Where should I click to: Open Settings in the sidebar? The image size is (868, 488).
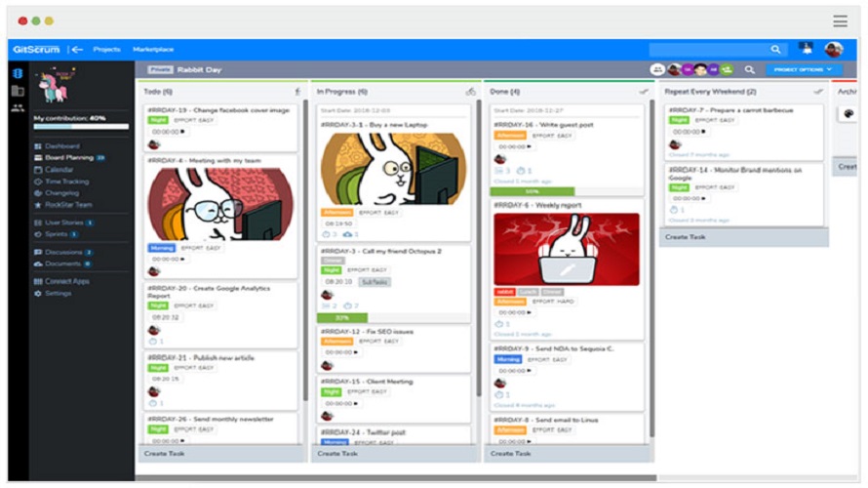[53, 293]
